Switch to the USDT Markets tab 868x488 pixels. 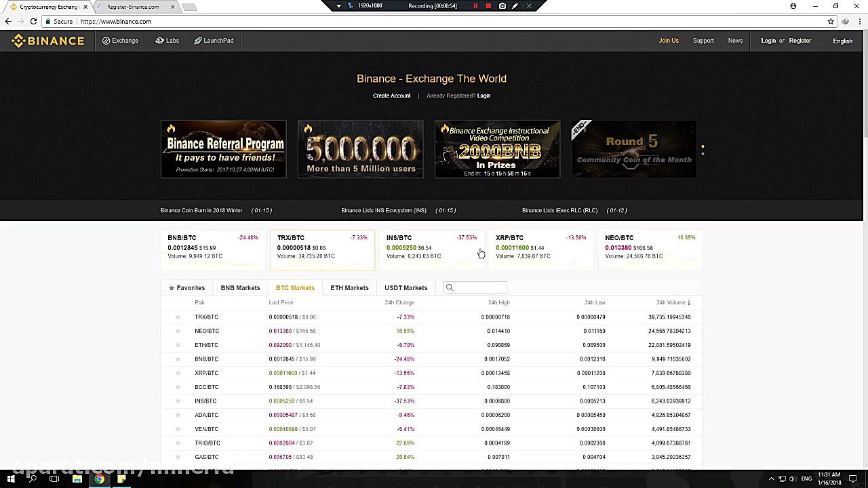pyautogui.click(x=406, y=288)
